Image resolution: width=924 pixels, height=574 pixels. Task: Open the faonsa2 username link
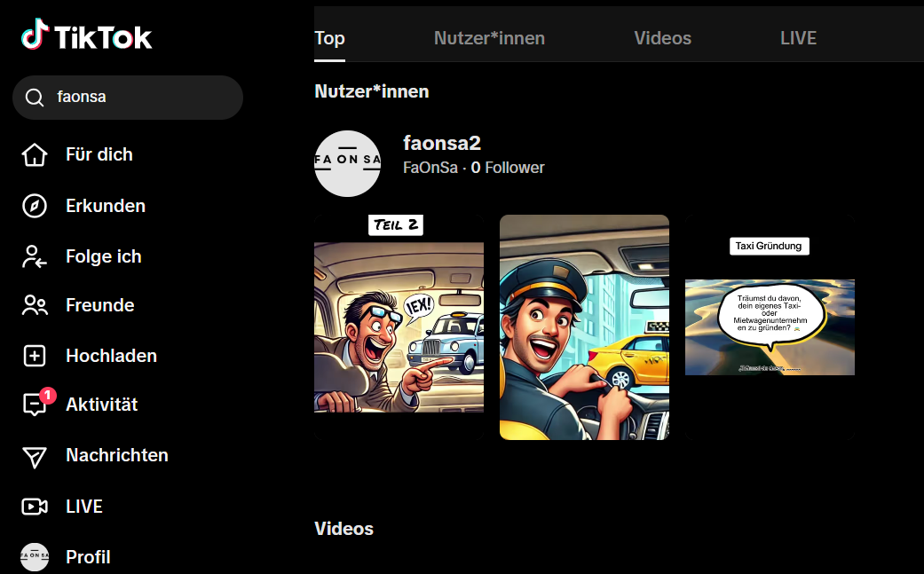441,143
